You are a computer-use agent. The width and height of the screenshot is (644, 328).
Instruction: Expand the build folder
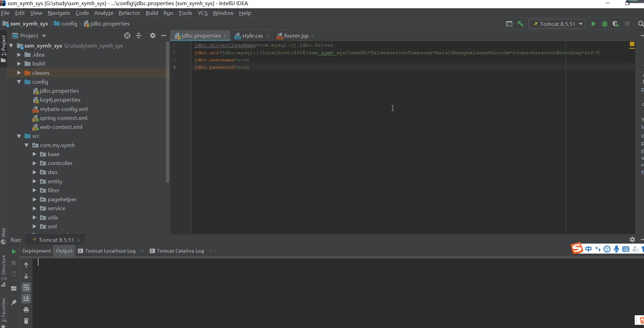point(19,63)
